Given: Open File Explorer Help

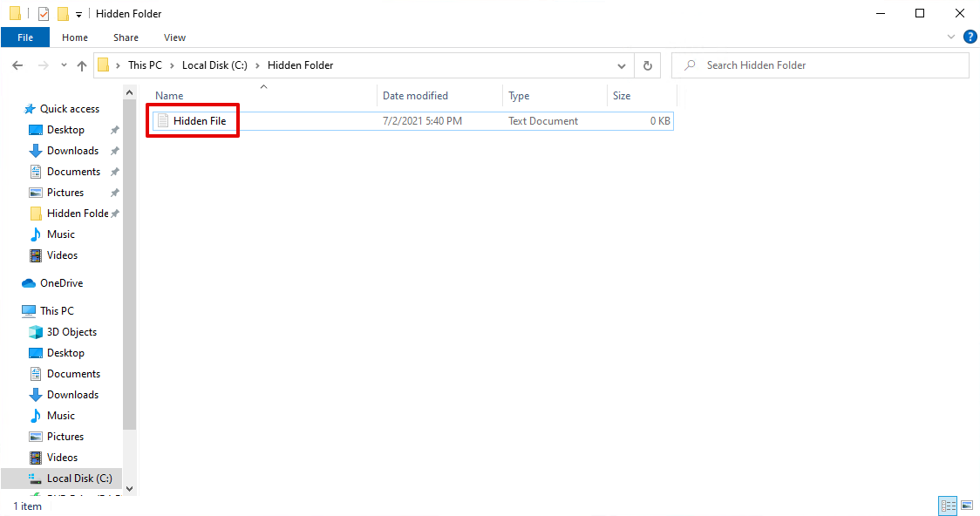Looking at the screenshot, I should (970, 37).
